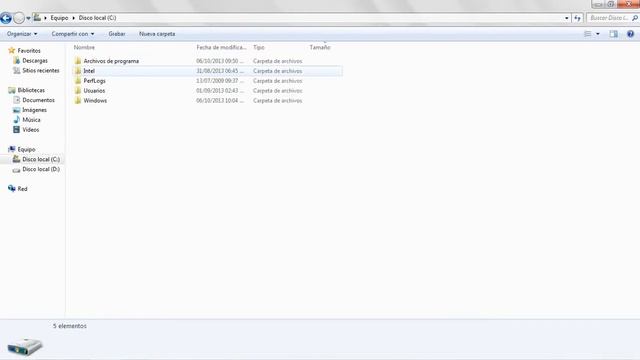Click Carpeta de archivos type for Windows
This screenshot has height=360, width=640.
tap(278, 100)
